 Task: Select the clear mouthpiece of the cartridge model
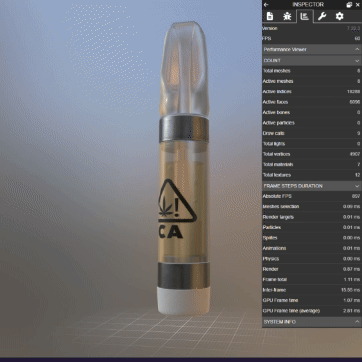[x=184, y=68]
